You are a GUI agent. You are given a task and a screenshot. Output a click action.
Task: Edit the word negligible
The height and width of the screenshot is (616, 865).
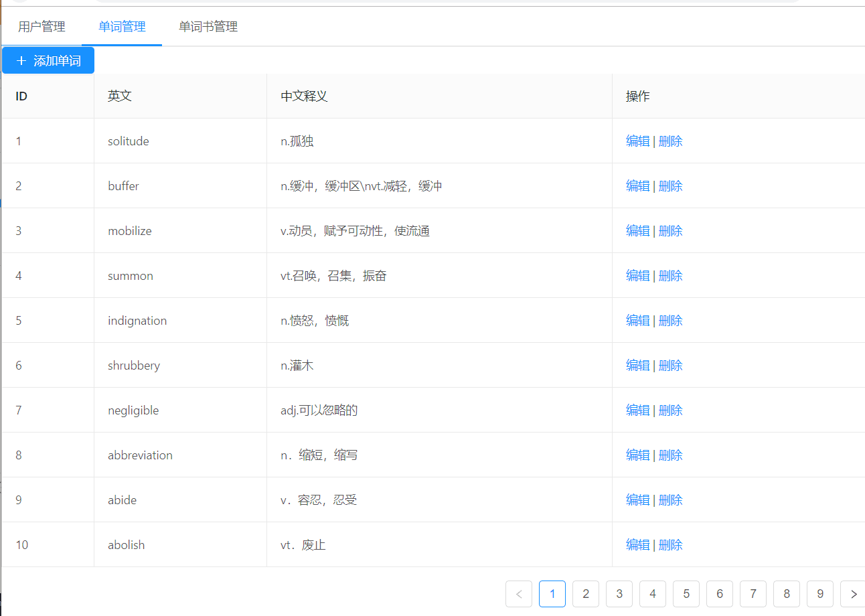[638, 410]
